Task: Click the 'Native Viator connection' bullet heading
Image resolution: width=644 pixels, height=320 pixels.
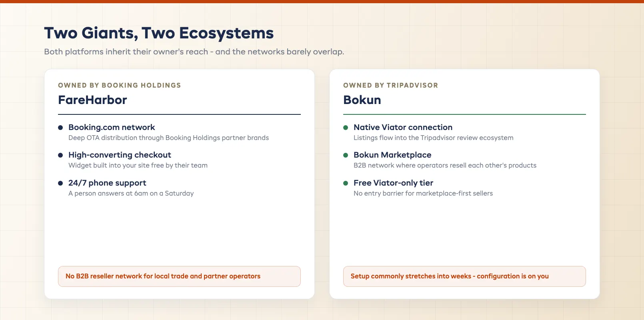Action: point(403,127)
